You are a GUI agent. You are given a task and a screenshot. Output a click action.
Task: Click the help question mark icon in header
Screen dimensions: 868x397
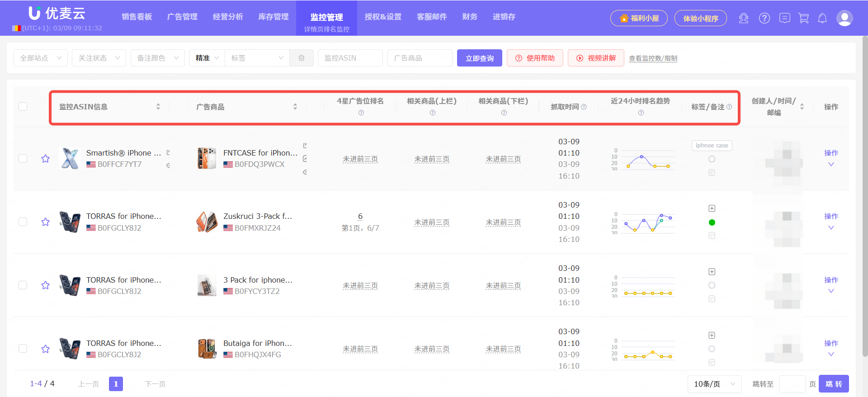[x=764, y=18]
